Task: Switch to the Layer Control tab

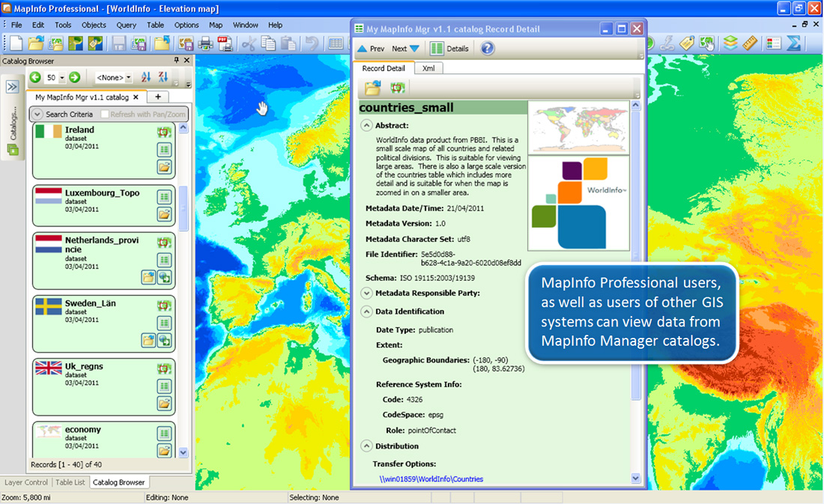Action: point(25,482)
